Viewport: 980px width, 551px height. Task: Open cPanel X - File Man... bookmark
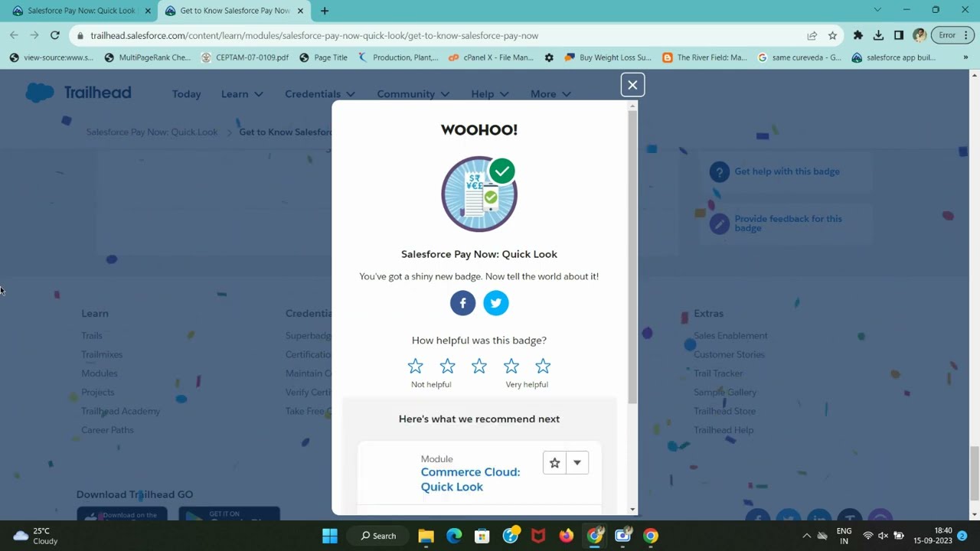coord(491,57)
